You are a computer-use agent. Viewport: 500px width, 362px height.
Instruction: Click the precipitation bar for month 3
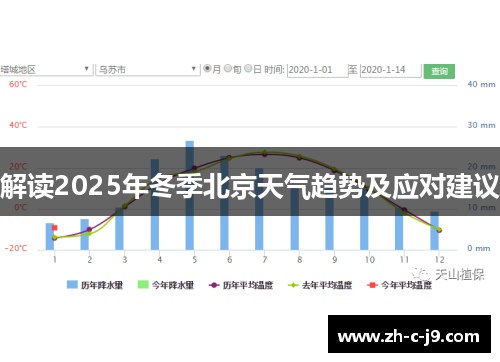pyautogui.click(x=119, y=229)
